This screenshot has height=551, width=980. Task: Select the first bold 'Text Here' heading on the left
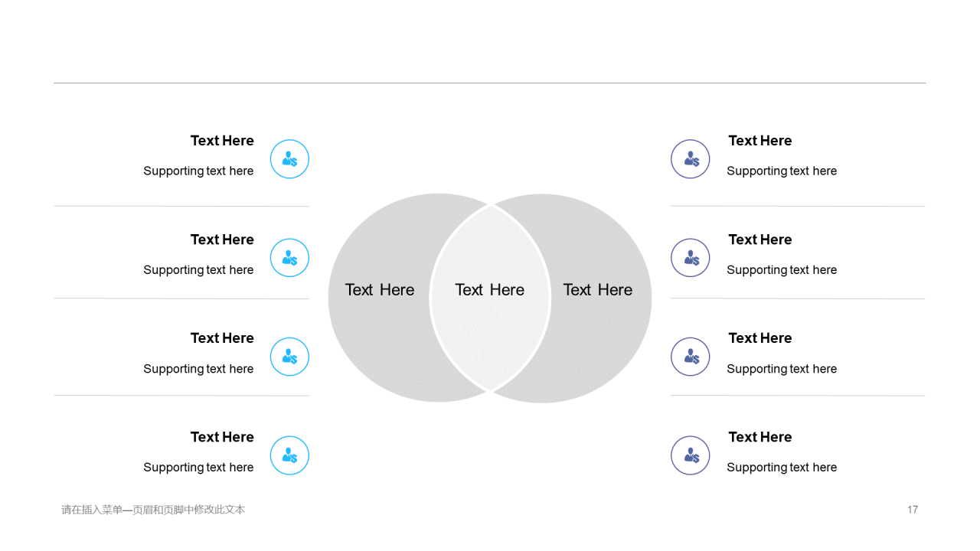tap(222, 141)
